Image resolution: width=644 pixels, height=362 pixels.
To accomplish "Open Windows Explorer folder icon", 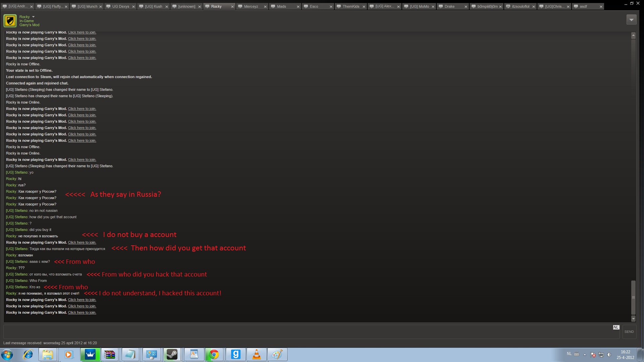I will [x=48, y=355].
